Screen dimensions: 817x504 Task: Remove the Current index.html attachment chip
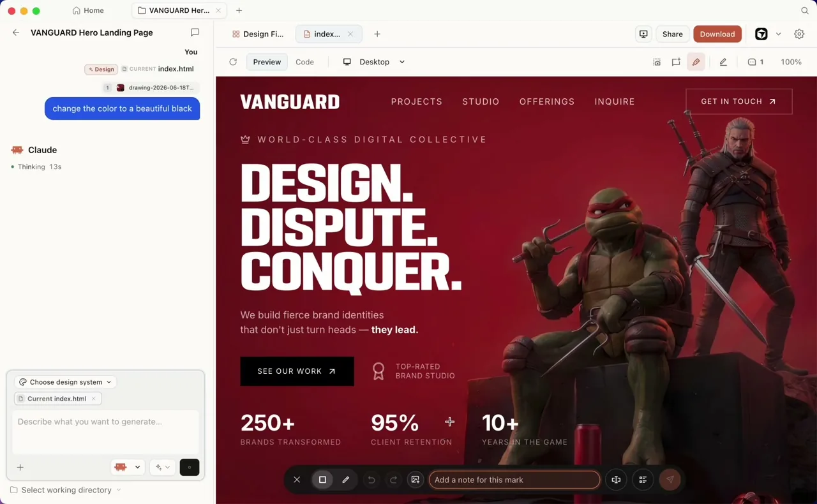click(x=93, y=399)
